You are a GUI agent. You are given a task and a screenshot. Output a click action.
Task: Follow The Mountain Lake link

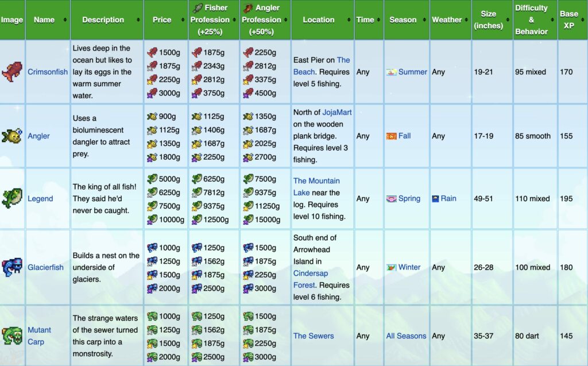316,187
